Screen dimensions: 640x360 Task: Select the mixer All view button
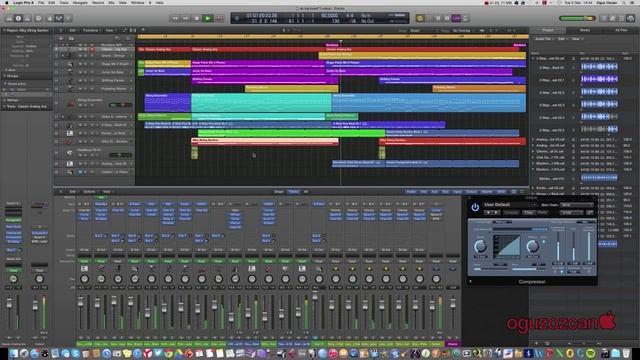[306, 191]
